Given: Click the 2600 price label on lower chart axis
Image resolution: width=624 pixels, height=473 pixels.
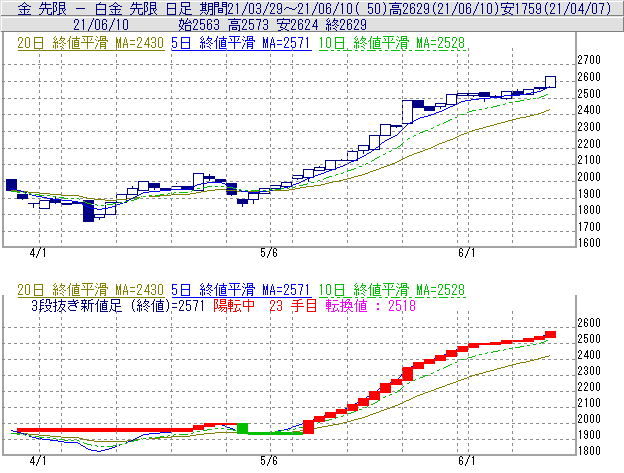Looking at the screenshot, I should point(589,323).
